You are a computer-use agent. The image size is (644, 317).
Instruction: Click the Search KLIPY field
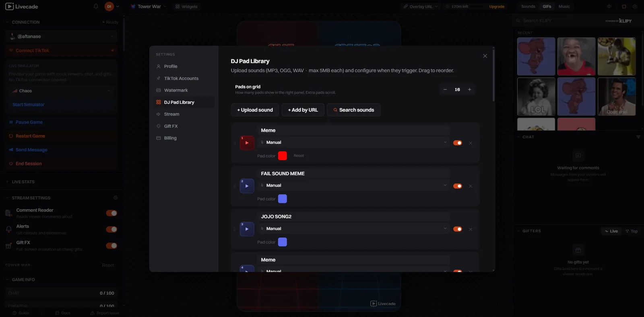tap(559, 21)
